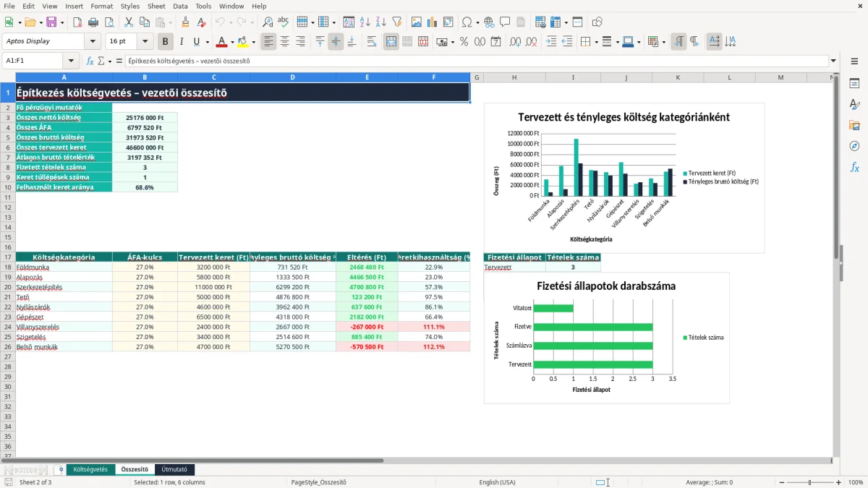
Task: Click the Print icon
Action: (93, 22)
